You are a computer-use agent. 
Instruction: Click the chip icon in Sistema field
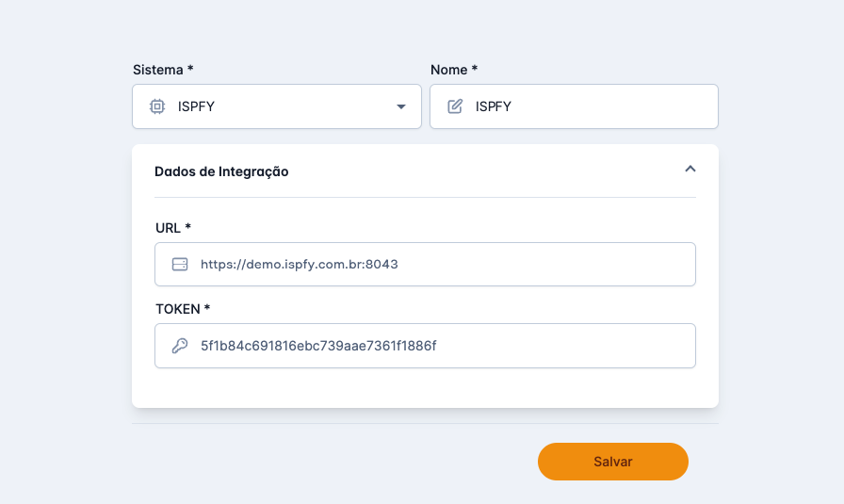(157, 106)
